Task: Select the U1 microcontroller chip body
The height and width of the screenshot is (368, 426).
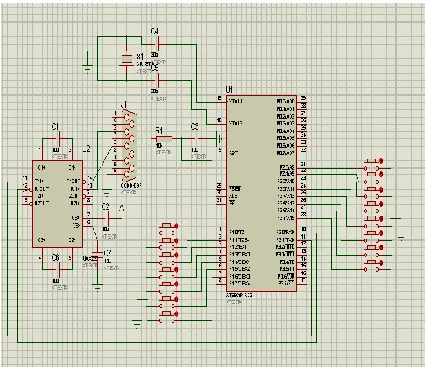Action: tap(261, 193)
